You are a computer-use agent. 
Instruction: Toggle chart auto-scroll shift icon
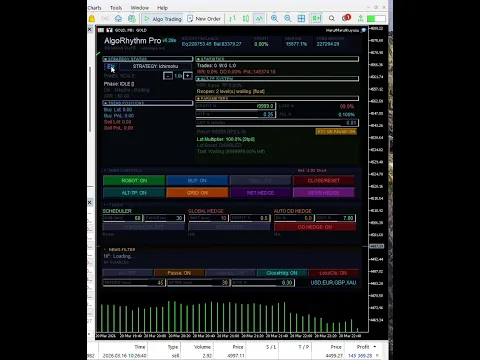(317, 19)
